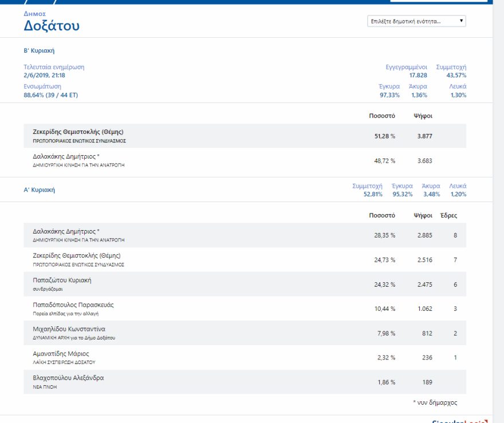The height and width of the screenshot is (423, 504).
Task: Click the Εγγεγραμμένοι 17.828 figure
Action: pos(418,76)
